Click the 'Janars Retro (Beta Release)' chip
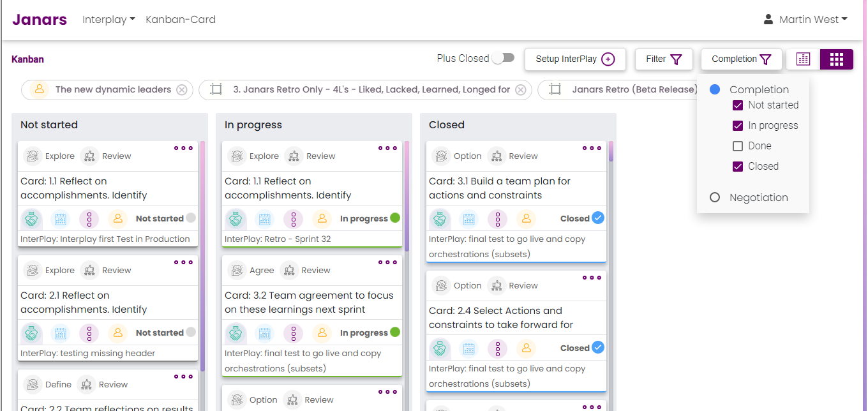 (619, 89)
